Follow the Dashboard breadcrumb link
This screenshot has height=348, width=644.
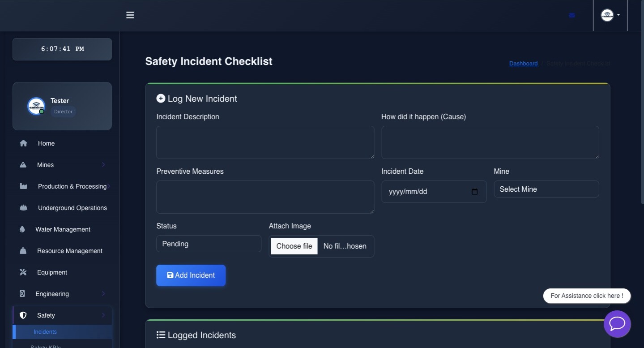[x=523, y=63]
